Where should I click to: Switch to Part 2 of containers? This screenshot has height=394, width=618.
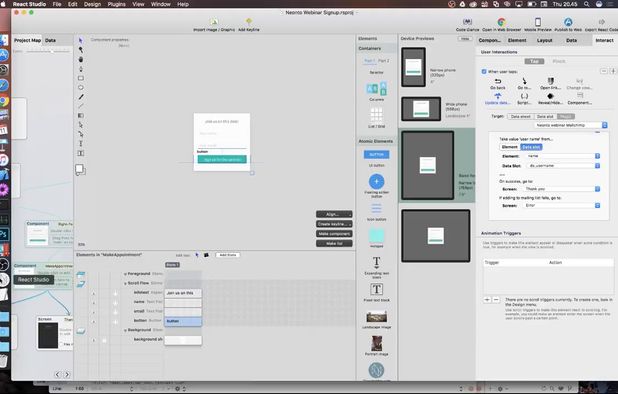click(383, 61)
